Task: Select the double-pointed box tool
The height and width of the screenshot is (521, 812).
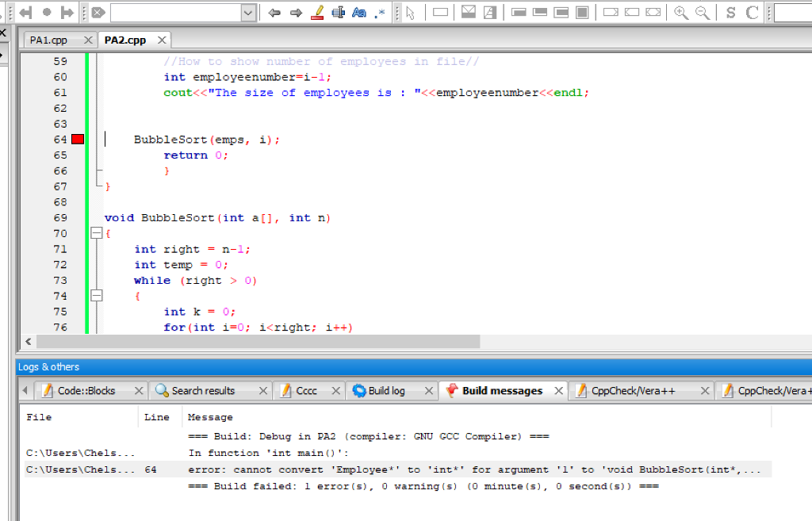Action: (653, 12)
